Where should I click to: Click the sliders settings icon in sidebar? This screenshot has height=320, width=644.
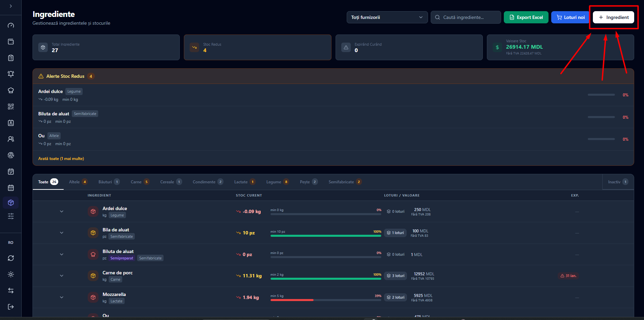click(11, 216)
